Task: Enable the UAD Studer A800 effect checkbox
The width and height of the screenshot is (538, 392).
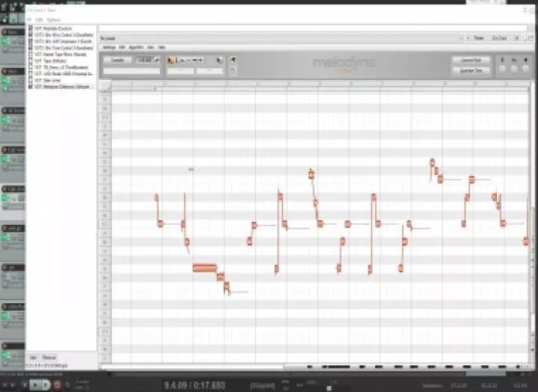Action: (31, 74)
